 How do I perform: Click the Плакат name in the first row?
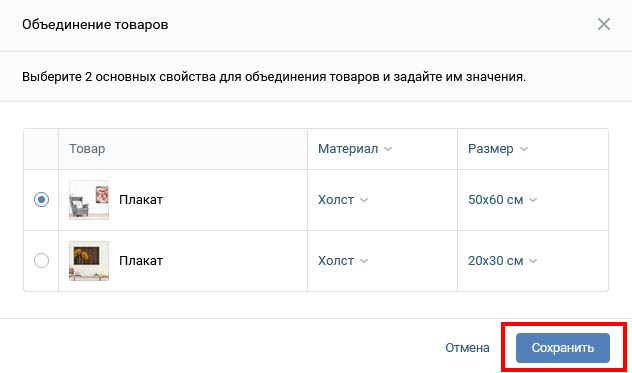pos(141,200)
